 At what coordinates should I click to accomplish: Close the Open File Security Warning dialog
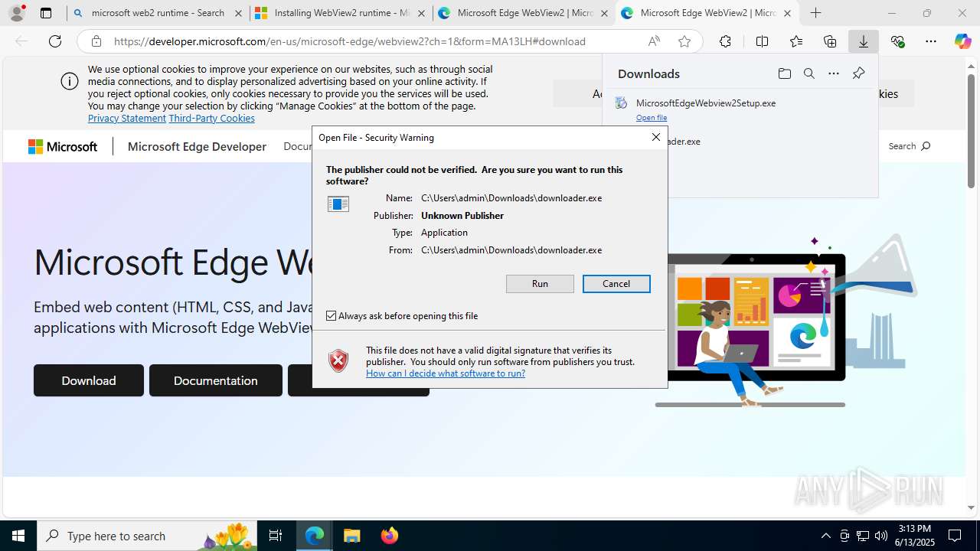(x=655, y=137)
